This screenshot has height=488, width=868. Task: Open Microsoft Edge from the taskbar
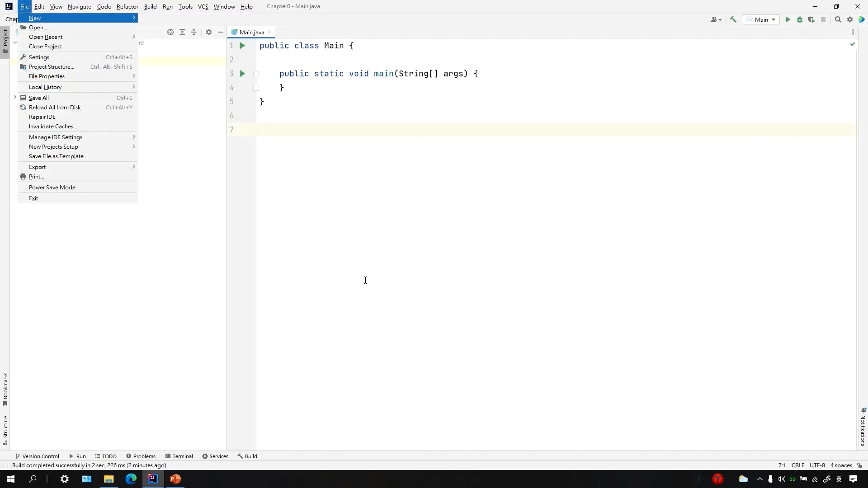click(131, 479)
